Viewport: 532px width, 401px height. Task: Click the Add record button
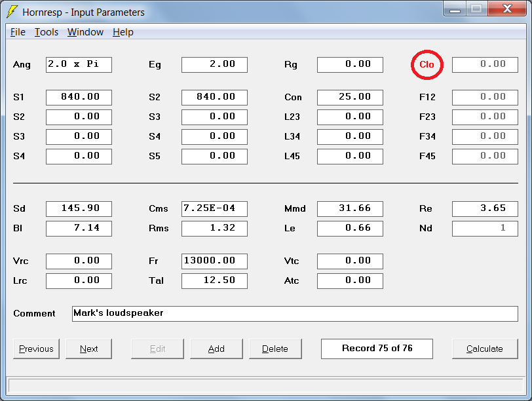[216, 349]
